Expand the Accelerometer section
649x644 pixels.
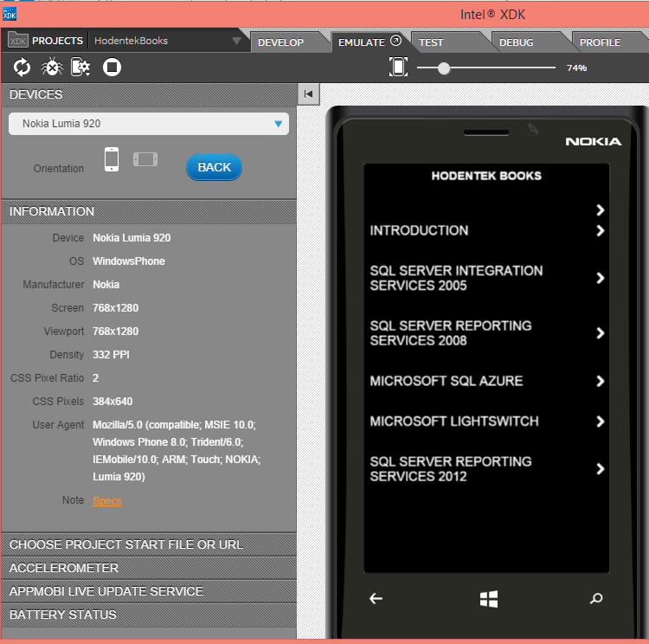click(x=149, y=568)
